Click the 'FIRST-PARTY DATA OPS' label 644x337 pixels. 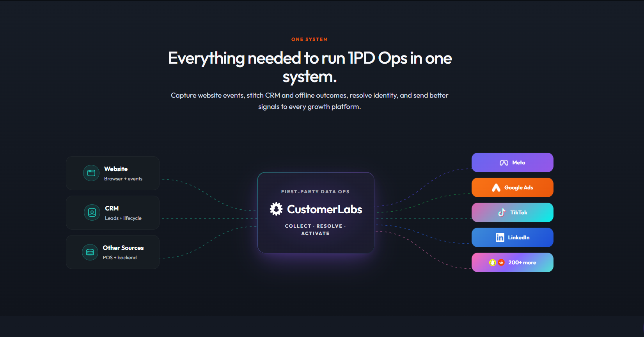pos(315,192)
